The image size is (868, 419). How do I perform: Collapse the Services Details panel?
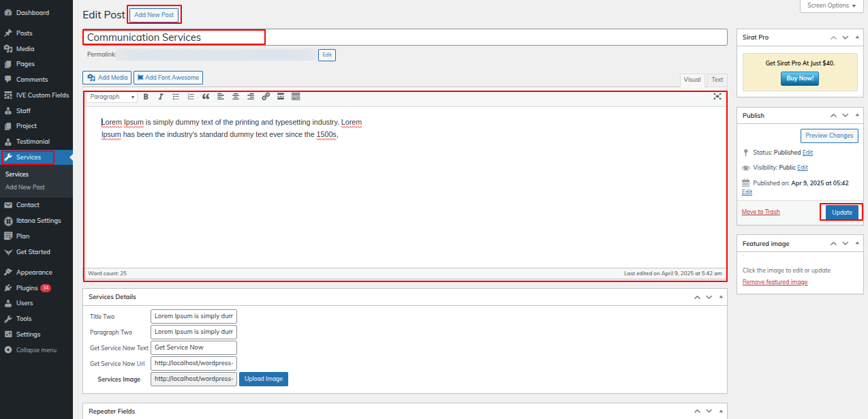pyautogui.click(x=721, y=297)
